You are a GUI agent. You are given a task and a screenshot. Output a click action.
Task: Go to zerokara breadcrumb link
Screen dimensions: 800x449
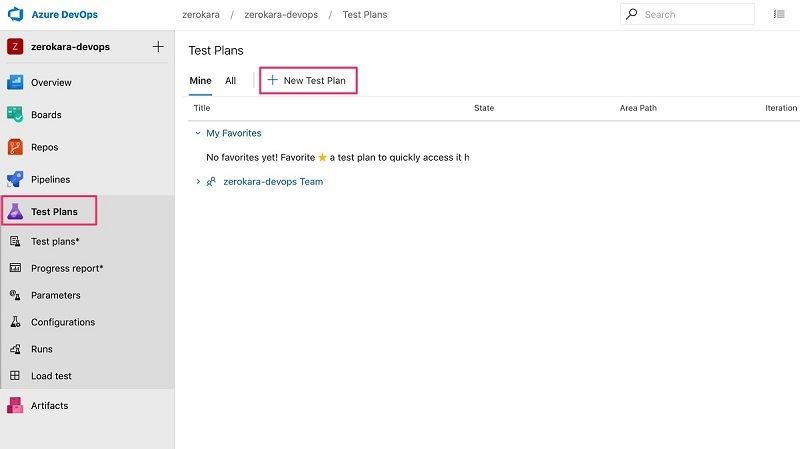click(201, 15)
